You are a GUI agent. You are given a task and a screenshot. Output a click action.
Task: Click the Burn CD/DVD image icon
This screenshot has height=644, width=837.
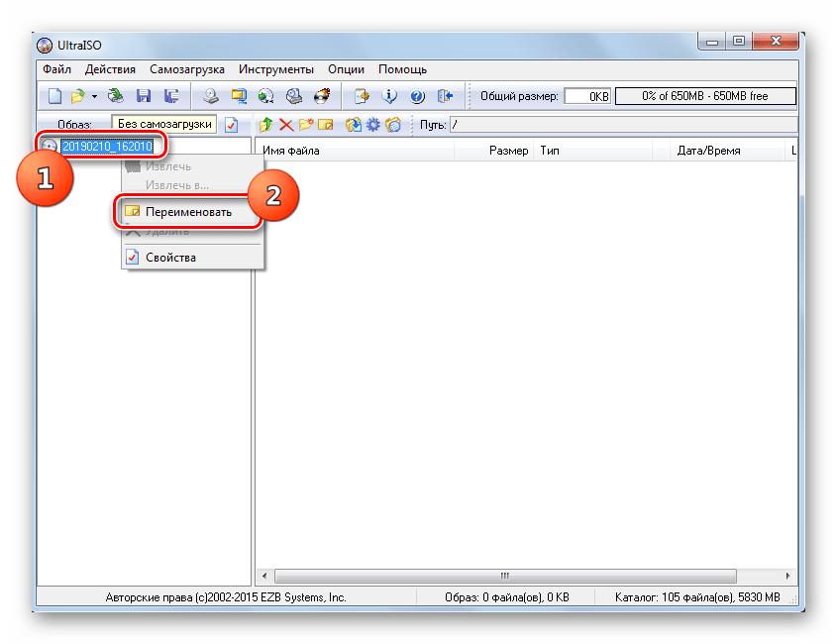point(322,96)
